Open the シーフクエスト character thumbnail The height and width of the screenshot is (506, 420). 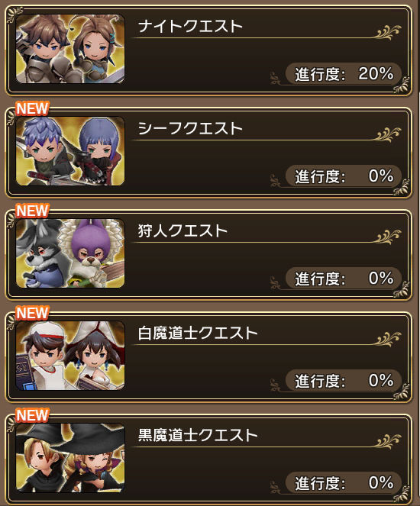(70, 151)
